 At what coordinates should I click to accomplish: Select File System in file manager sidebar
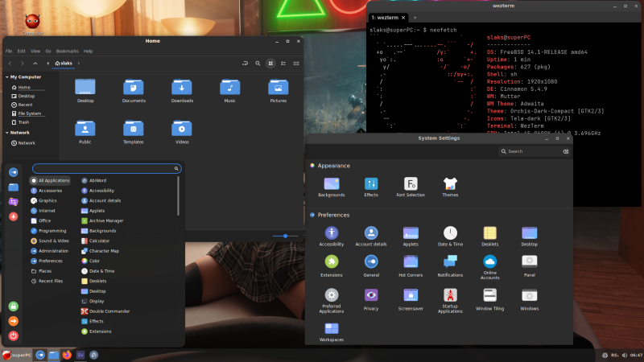tap(29, 113)
